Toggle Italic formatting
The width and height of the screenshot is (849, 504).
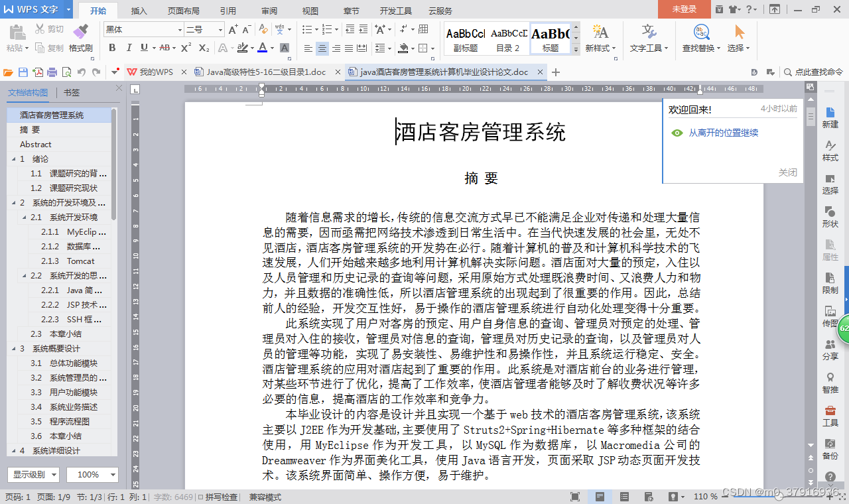coord(128,48)
